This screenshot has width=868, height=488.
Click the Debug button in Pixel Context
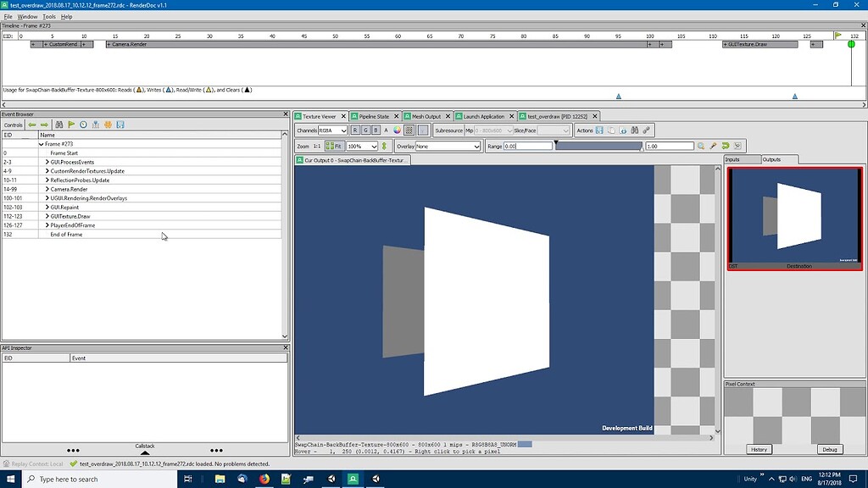tap(830, 449)
